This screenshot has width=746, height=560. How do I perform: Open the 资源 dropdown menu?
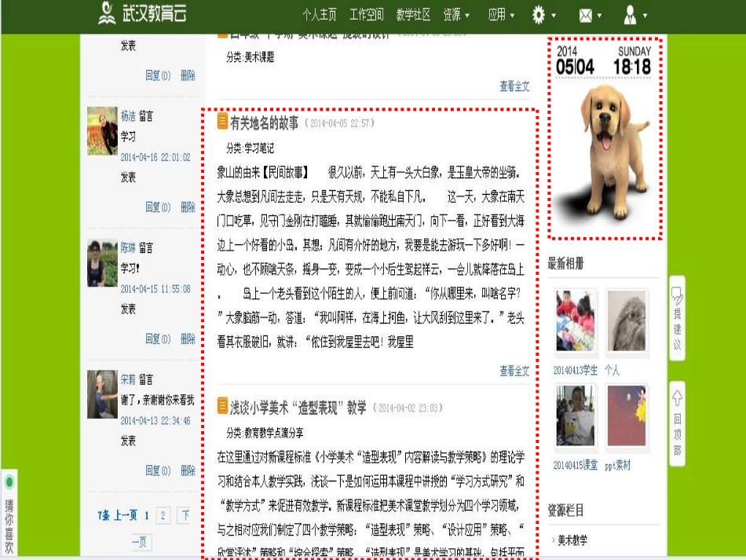click(x=455, y=15)
